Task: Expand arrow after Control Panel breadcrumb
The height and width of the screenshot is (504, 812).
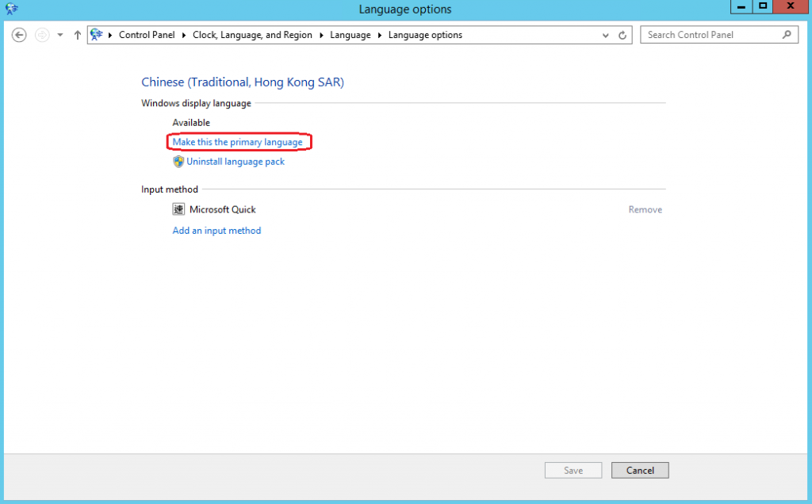Action: [x=184, y=35]
